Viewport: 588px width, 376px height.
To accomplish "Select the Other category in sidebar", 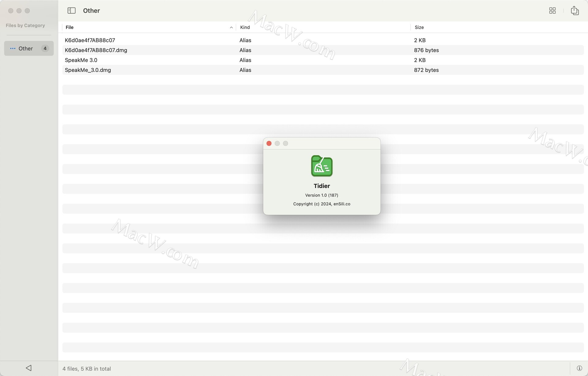I will 29,48.
